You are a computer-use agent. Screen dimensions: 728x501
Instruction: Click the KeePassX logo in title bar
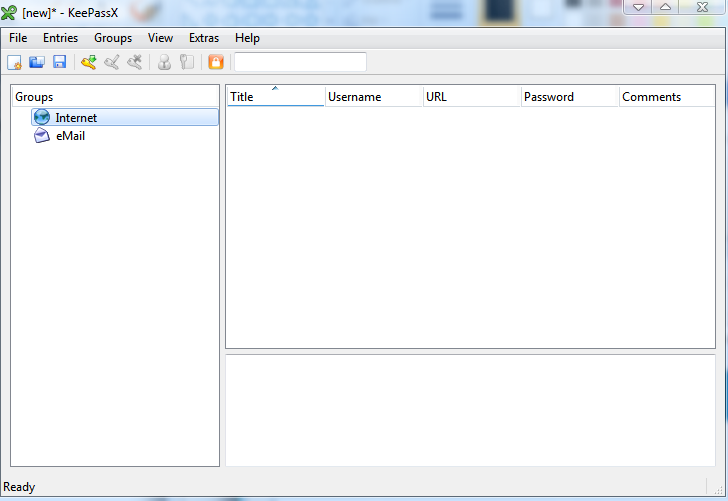[9, 13]
